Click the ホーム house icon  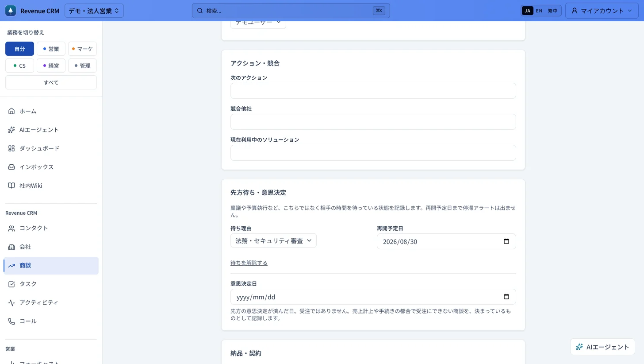pyautogui.click(x=11, y=111)
